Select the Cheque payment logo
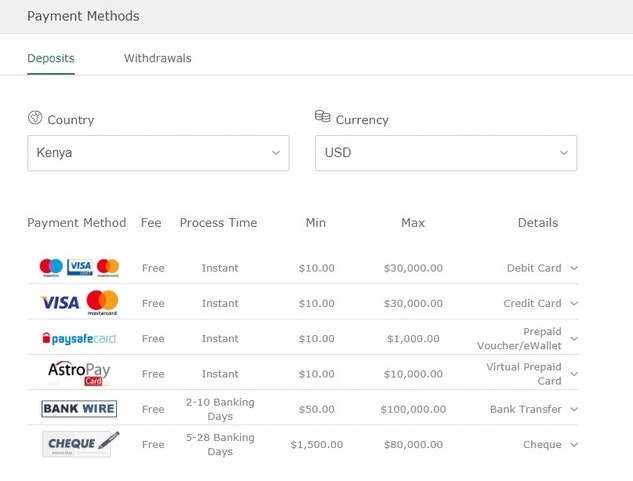 coord(80,444)
